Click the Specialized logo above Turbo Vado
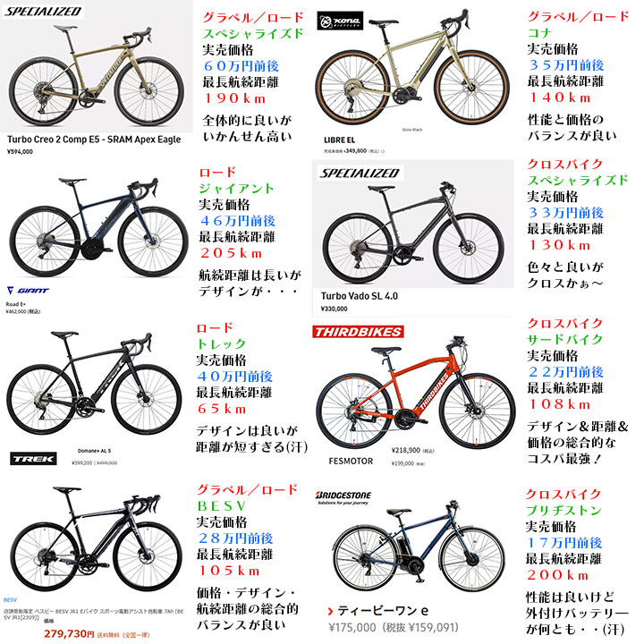 point(360,173)
